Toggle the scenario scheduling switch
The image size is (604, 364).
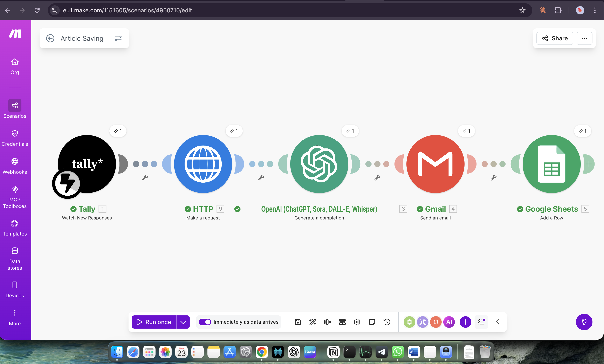pos(205,322)
